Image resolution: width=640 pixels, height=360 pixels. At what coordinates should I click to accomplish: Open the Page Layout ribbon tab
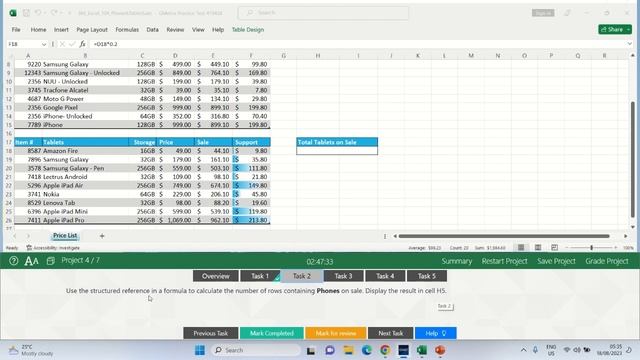coord(92,29)
